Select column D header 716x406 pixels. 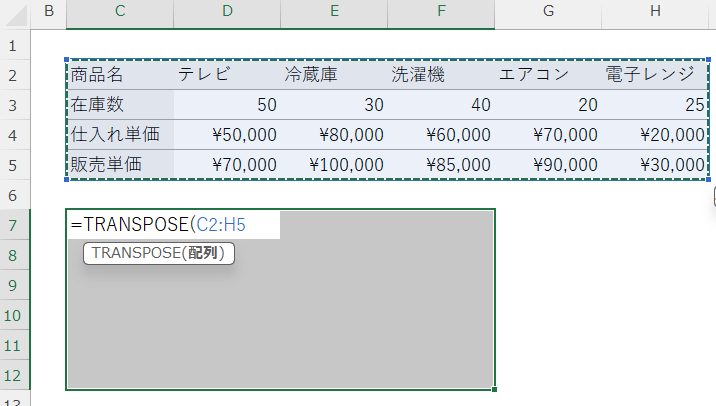[227, 13]
